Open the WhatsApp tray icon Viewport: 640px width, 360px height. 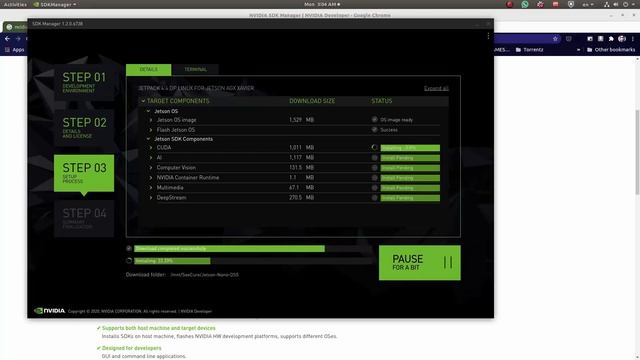tap(525, 4)
